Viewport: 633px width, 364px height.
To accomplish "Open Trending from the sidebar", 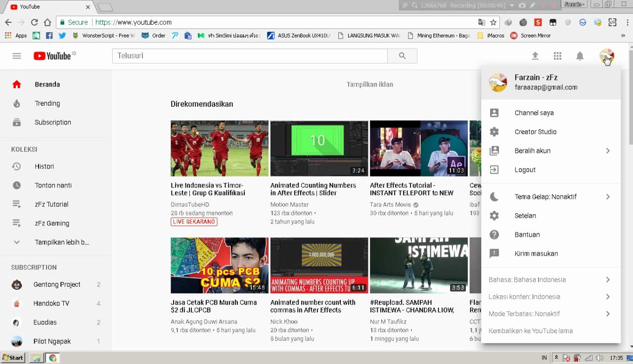I will click(47, 103).
